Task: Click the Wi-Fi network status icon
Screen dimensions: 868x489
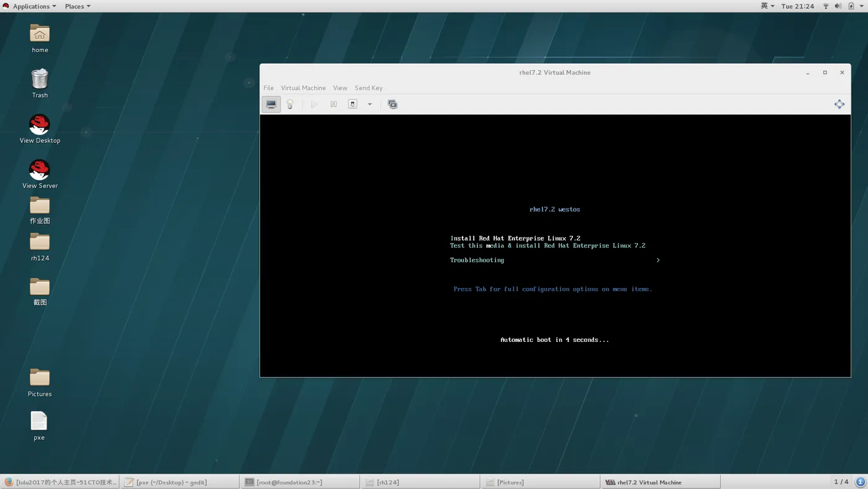Action: pyautogui.click(x=826, y=6)
